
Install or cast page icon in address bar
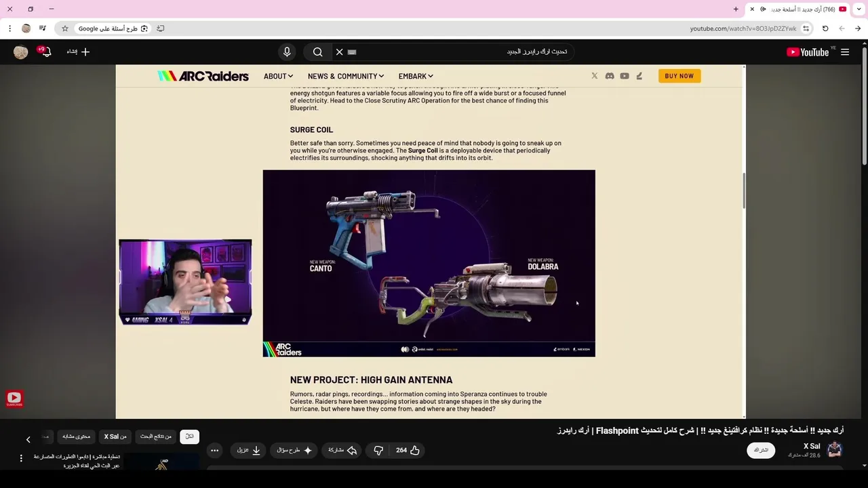[161, 28]
